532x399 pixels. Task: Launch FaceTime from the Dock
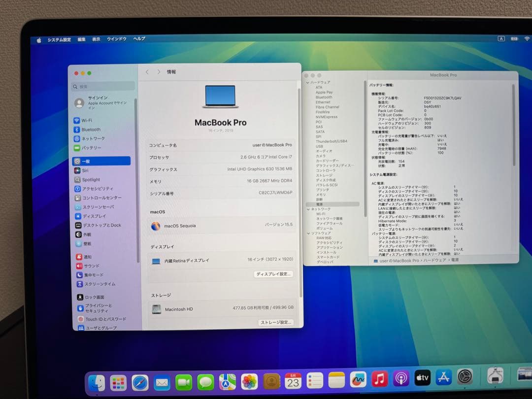coord(184,383)
